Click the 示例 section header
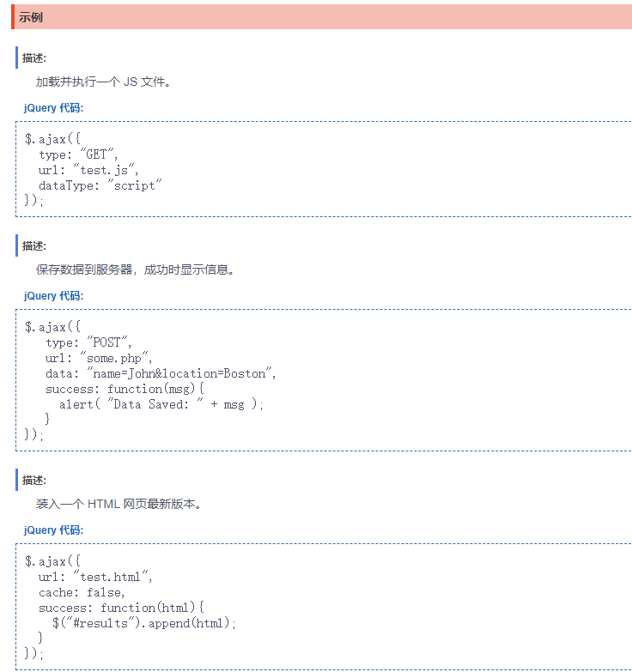This screenshot has height=672, width=632. click(32, 17)
